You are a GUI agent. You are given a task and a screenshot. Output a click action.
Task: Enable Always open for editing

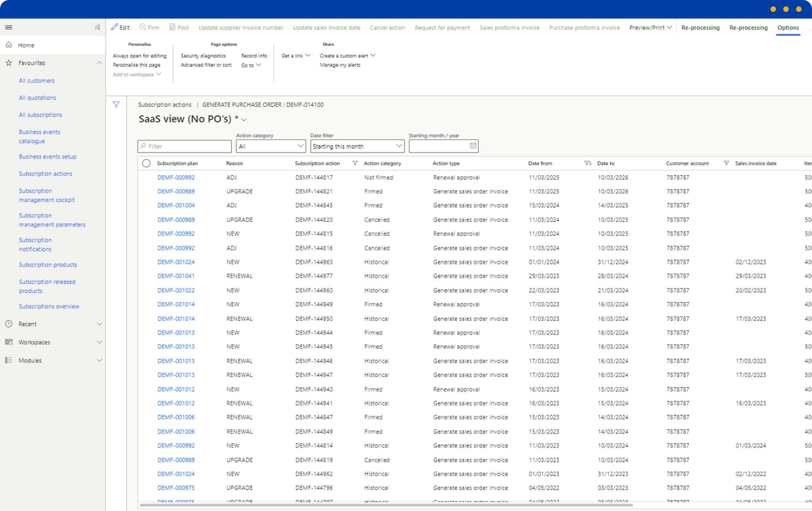[x=140, y=56]
